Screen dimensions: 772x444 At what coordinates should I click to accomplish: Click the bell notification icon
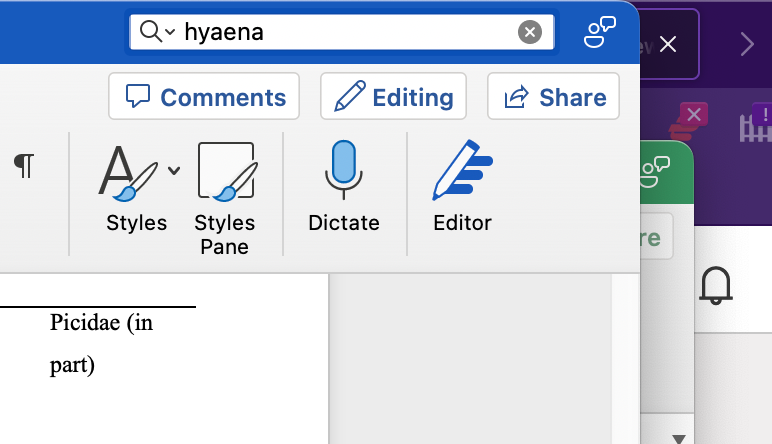716,285
